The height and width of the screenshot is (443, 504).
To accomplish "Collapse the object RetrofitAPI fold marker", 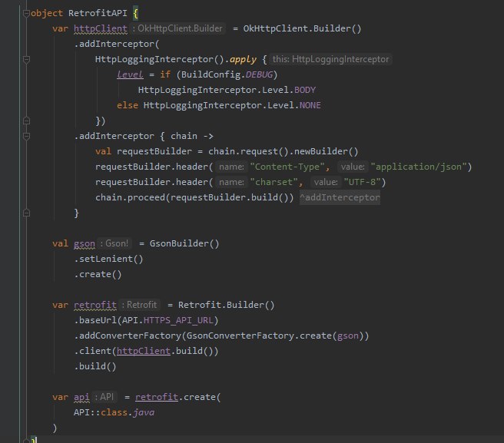I will point(26,14).
